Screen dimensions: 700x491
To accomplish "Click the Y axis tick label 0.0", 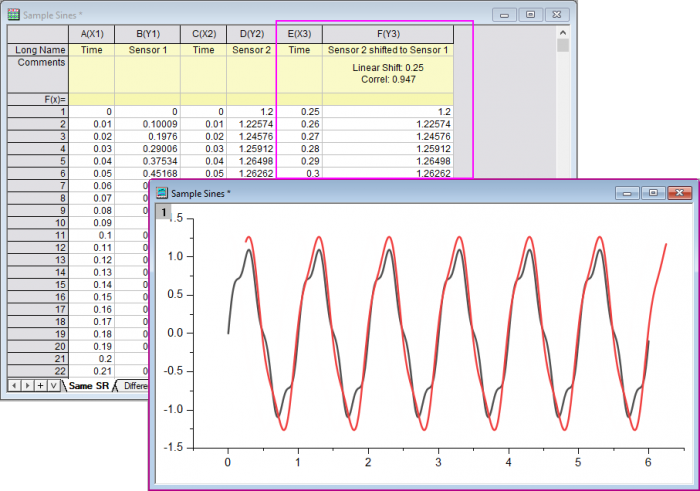I will coord(175,333).
